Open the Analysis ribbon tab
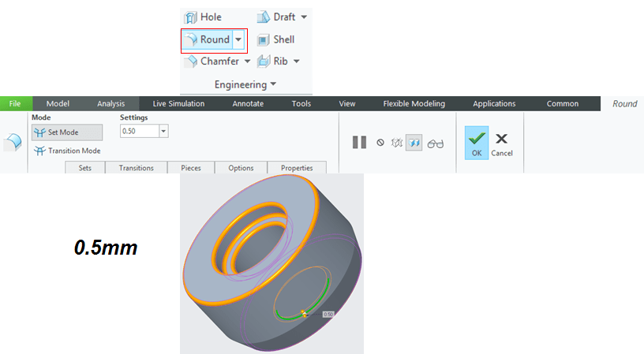This screenshot has height=354, width=644. 111,103
